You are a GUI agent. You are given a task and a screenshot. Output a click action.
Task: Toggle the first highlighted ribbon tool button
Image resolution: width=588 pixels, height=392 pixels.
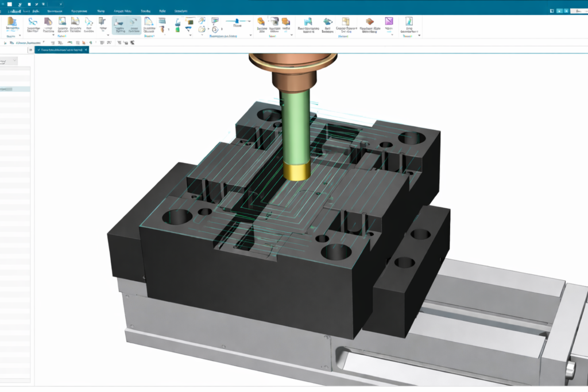[x=120, y=25]
